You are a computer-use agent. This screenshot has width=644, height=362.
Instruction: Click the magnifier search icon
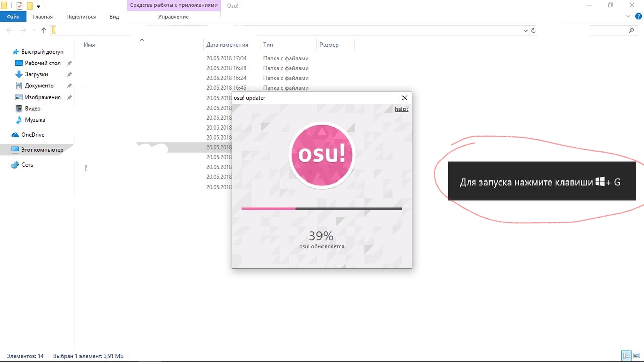pyautogui.click(x=632, y=30)
